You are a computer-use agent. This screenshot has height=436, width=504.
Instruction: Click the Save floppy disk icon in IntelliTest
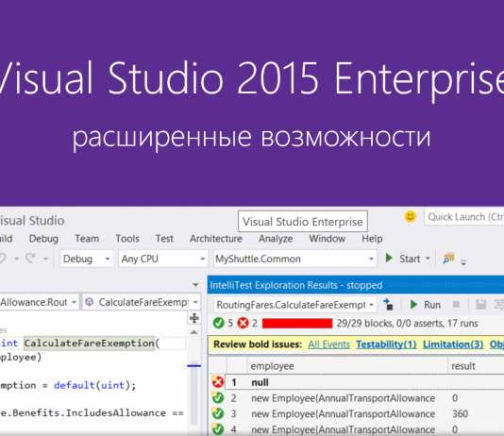(480, 304)
